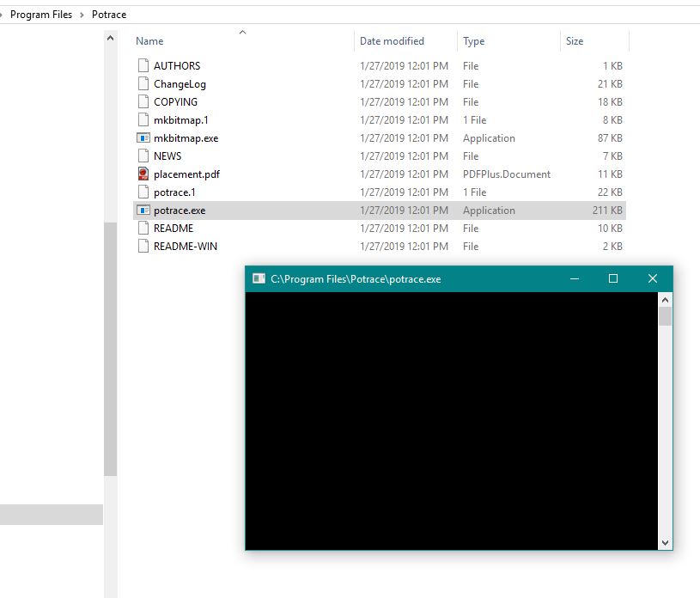Click the console scroll down arrow

tap(665, 543)
